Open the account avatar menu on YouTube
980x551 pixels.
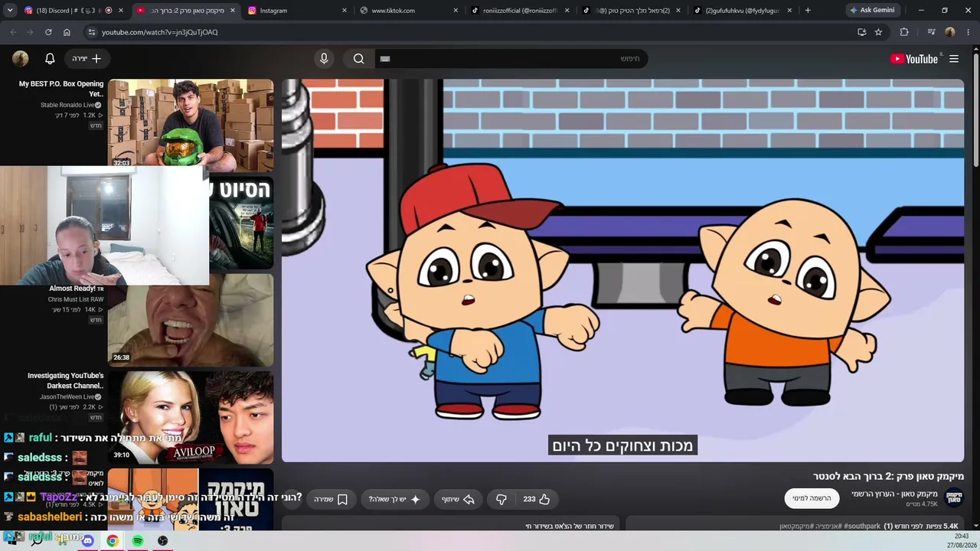tap(21, 59)
